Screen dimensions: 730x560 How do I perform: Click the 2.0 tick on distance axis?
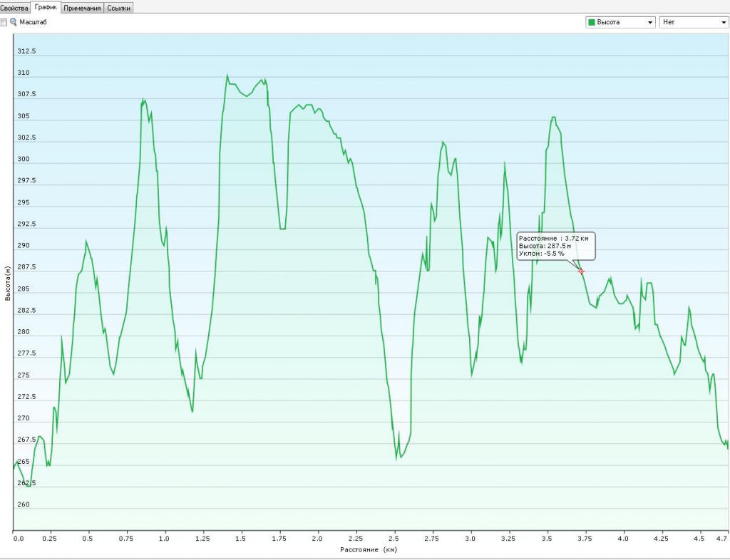317,539
